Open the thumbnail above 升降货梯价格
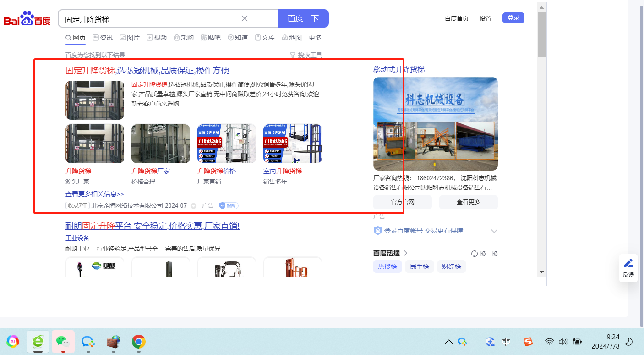 (x=227, y=144)
